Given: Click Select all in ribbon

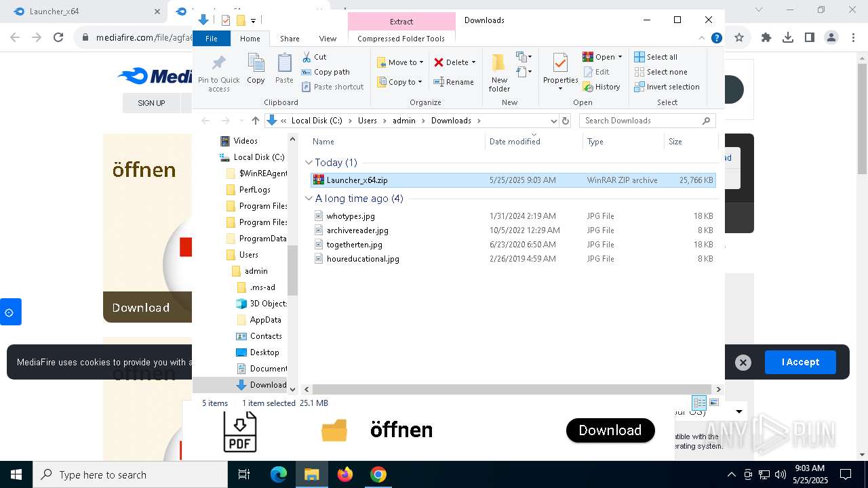Looking at the screenshot, I should click(x=655, y=57).
